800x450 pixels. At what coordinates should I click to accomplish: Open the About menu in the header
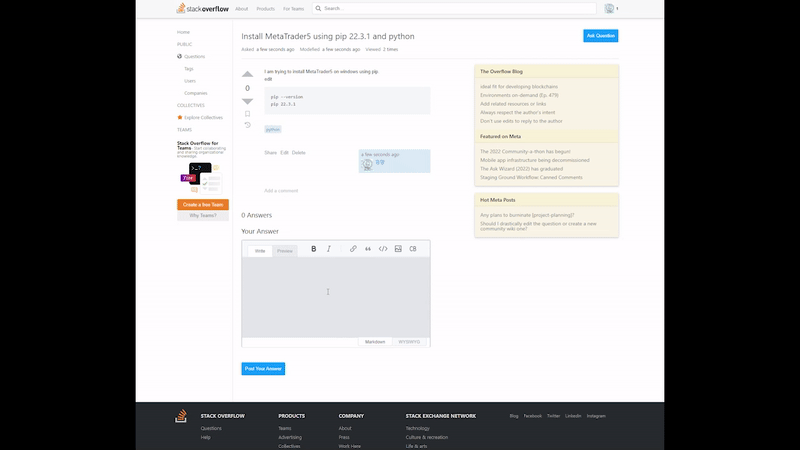(x=242, y=9)
